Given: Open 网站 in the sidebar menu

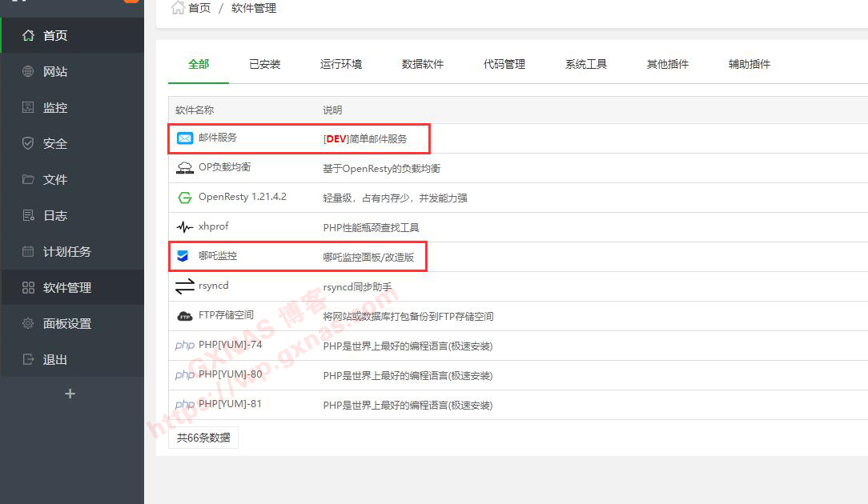Looking at the screenshot, I should [x=55, y=72].
